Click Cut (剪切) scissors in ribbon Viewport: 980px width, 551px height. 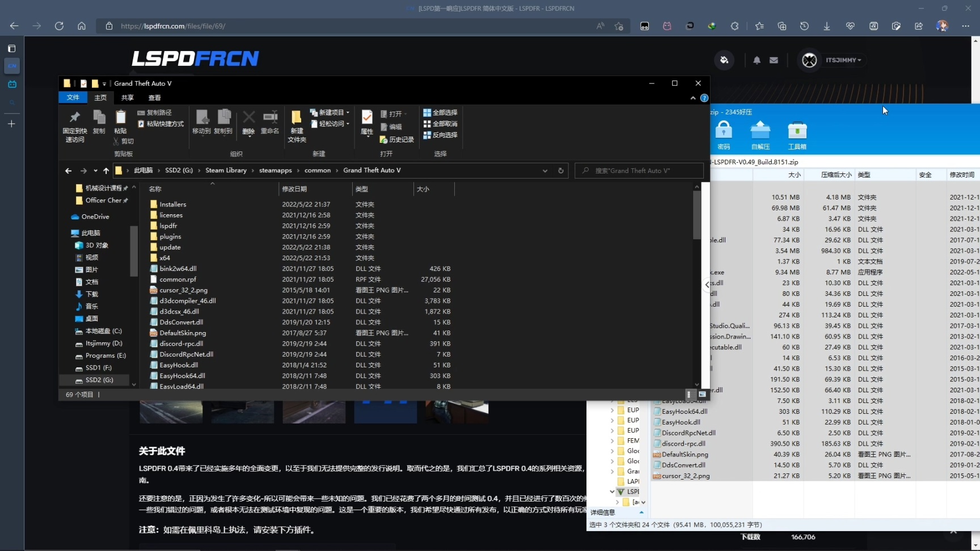pos(123,141)
